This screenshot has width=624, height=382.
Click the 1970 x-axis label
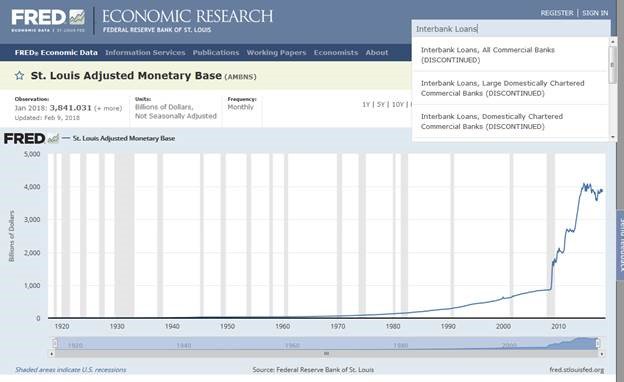point(337,326)
